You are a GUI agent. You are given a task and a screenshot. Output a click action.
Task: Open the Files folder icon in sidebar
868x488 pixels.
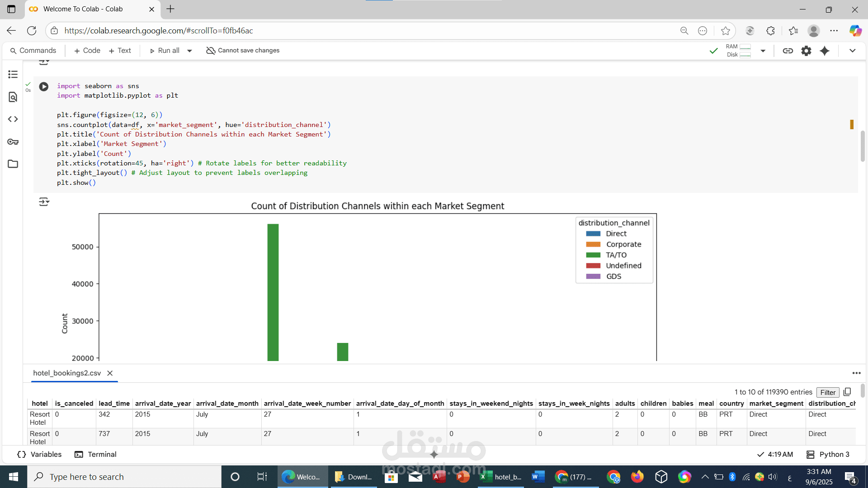point(13,164)
